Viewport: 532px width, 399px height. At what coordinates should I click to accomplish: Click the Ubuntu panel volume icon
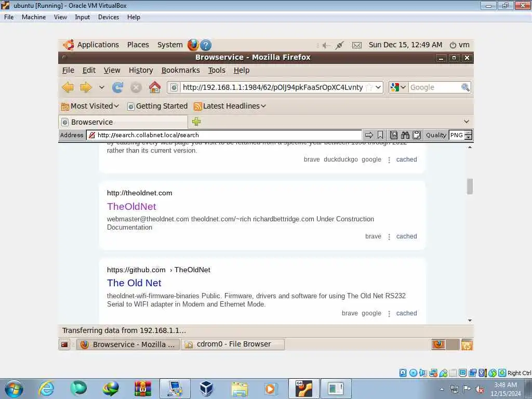click(326, 45)
